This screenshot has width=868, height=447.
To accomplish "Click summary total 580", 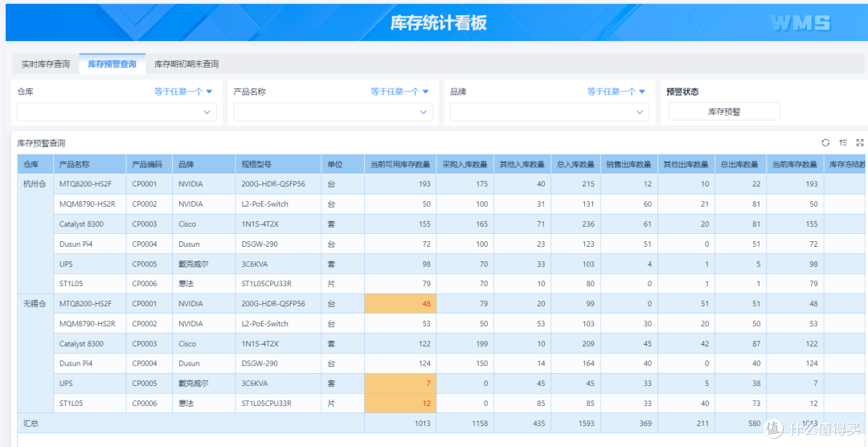I will tap(753, 423).
